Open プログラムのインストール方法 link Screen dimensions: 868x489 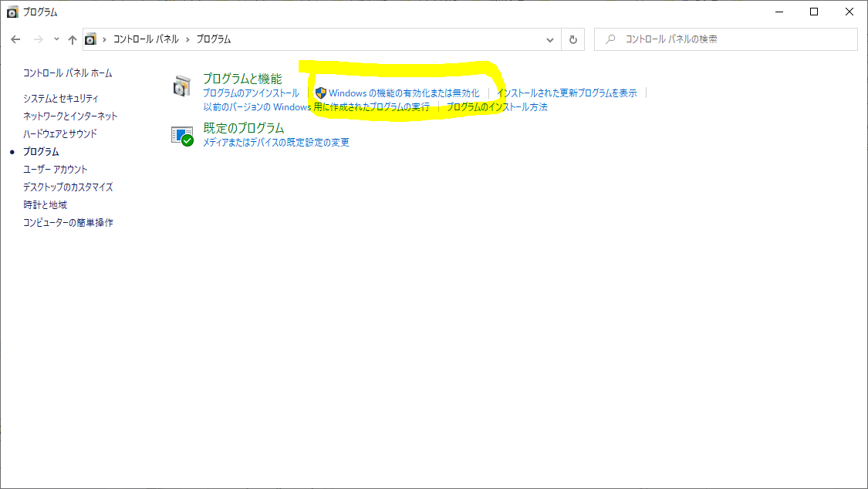(497, 107)
